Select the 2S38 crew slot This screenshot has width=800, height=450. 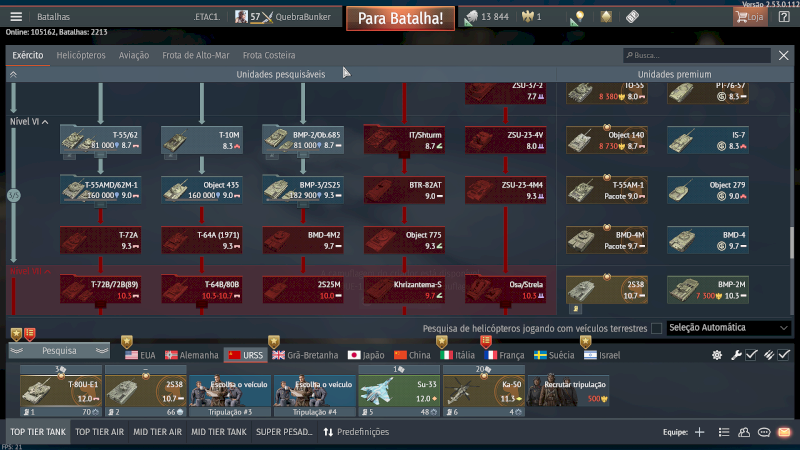(x=145, y=391)
